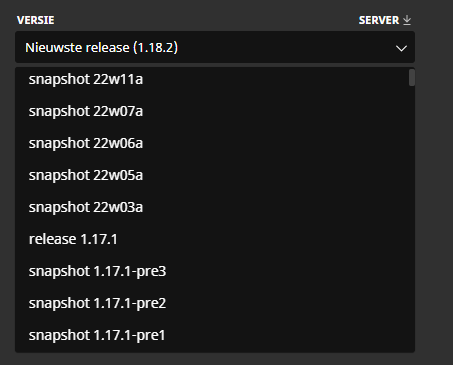
Task: Open the SERVER download link
Action: point(385,20)
